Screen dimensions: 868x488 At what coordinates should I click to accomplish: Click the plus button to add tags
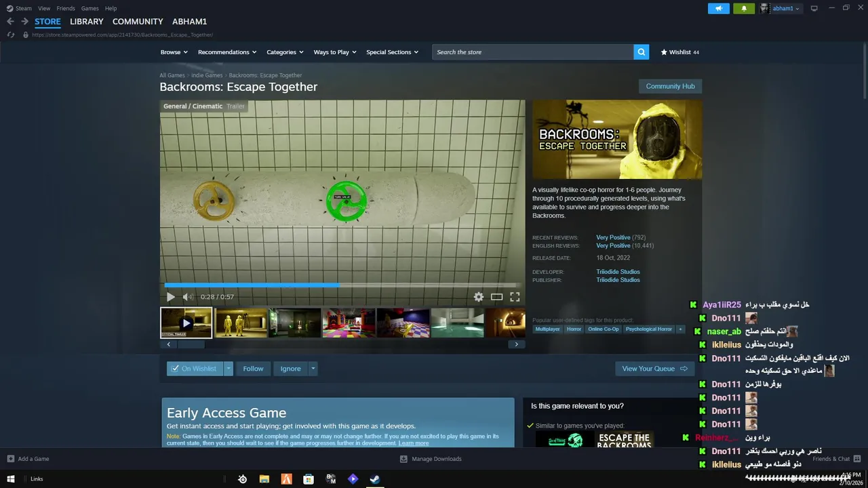point(680,329)
